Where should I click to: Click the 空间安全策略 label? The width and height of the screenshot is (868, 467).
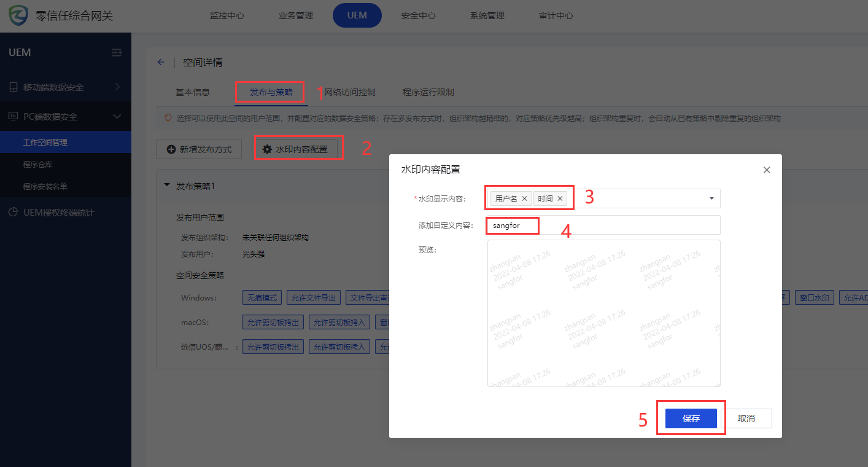200,275
